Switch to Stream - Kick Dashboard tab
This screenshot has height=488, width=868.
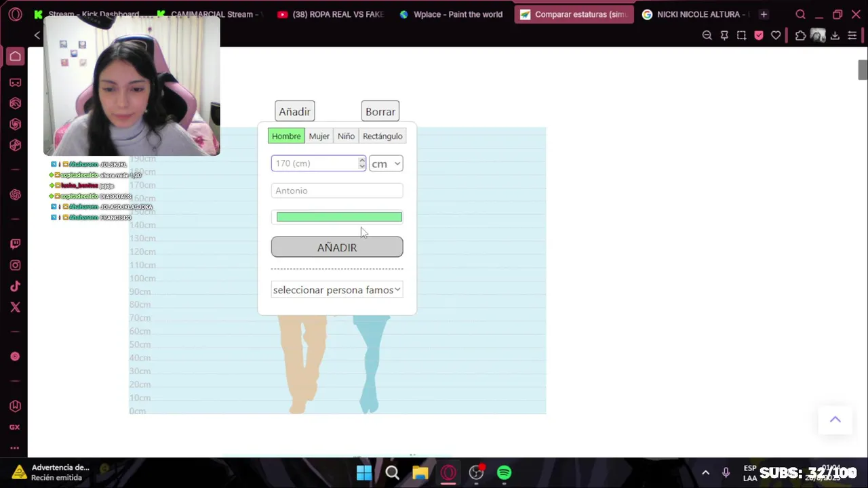86,14
